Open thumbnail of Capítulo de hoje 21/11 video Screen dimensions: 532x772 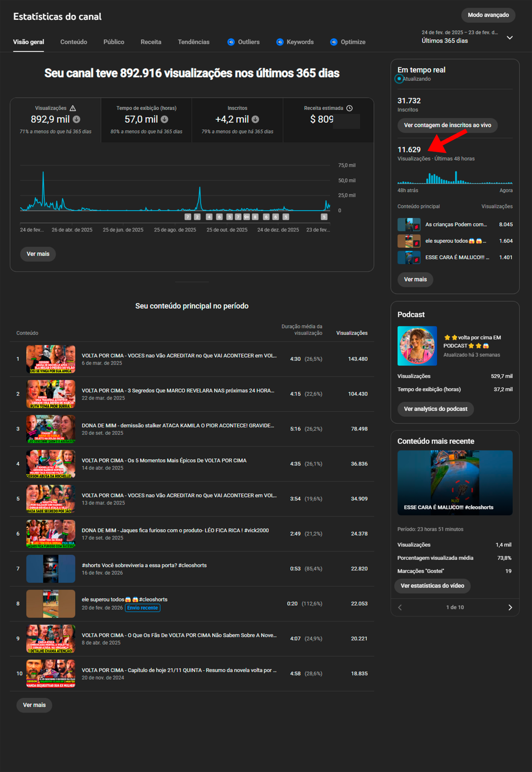(51, 674)
